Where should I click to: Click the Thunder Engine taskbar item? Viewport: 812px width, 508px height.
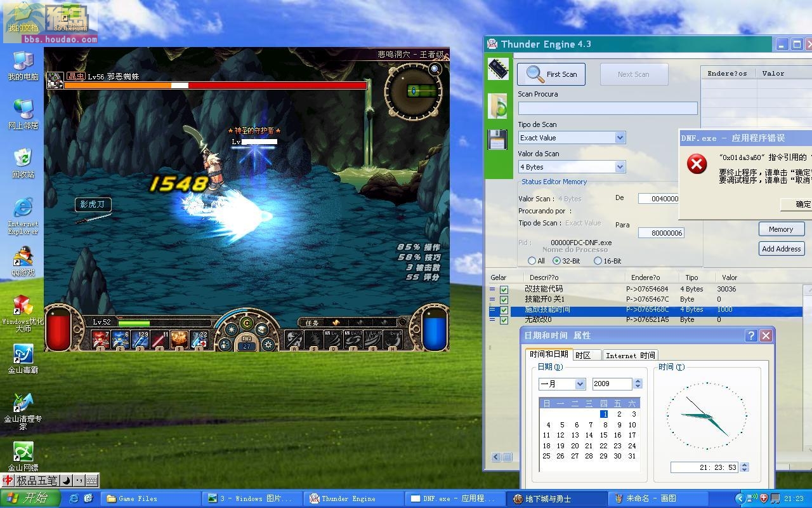tap(354, 498)
